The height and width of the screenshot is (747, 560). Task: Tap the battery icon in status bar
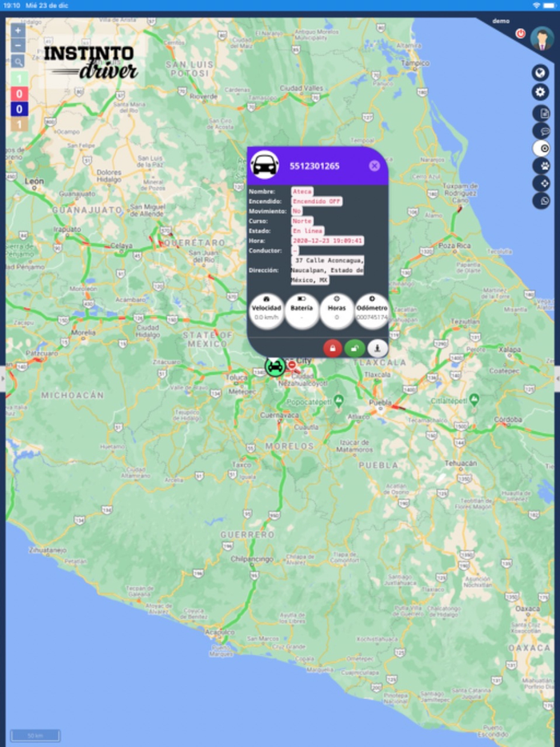(x=549, y=6)
